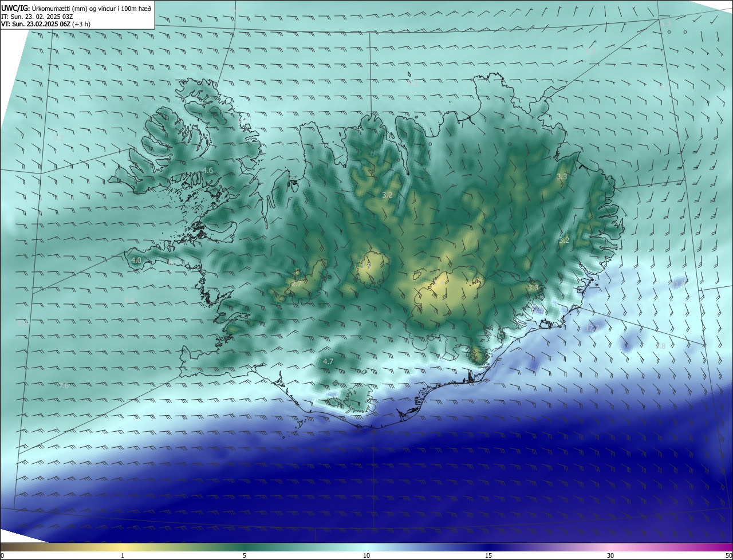Click the map title 'UWC/IG: Úrkomumætti (mm)' line
Image resolution: width=733 pixels, height=560 pixels.
[76, 8]
